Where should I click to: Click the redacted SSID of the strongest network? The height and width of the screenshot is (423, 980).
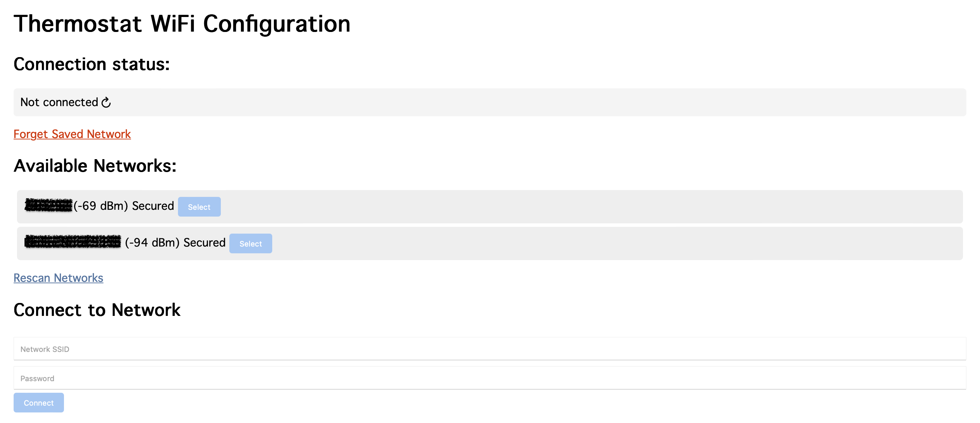(x=49, y=206)
